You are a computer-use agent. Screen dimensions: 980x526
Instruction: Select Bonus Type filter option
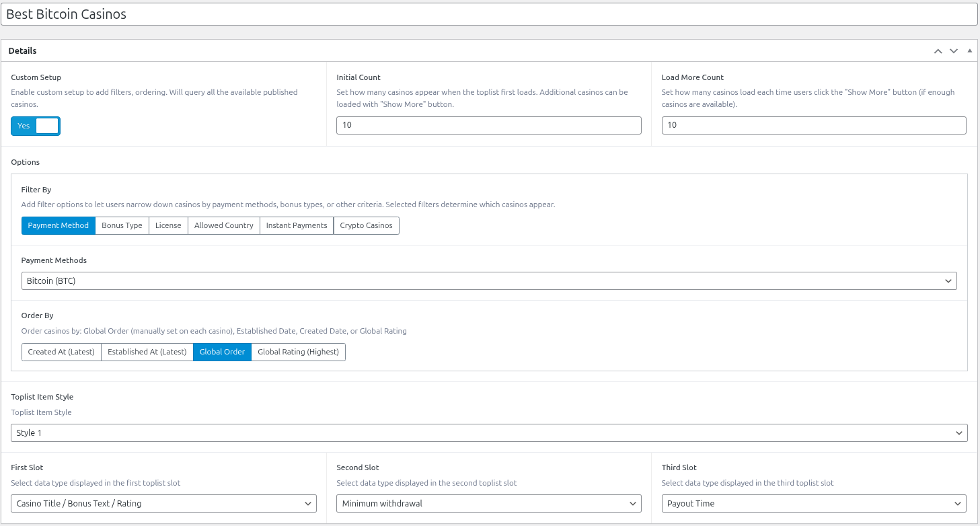122,225
